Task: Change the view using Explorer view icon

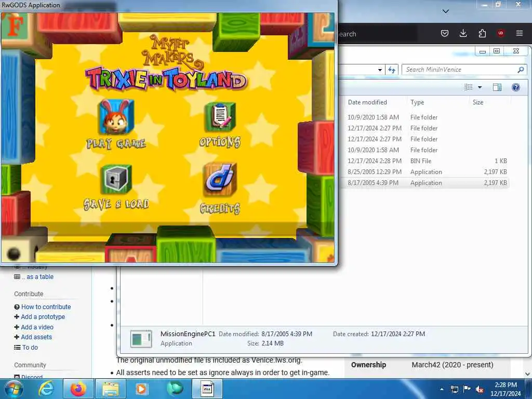Action: tap(469, 87)
